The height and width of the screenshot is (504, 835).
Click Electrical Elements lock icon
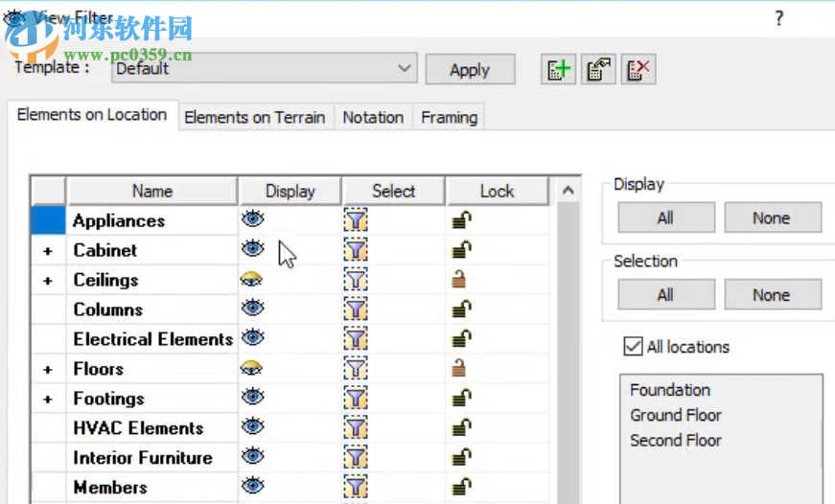(x=461, y=338)
